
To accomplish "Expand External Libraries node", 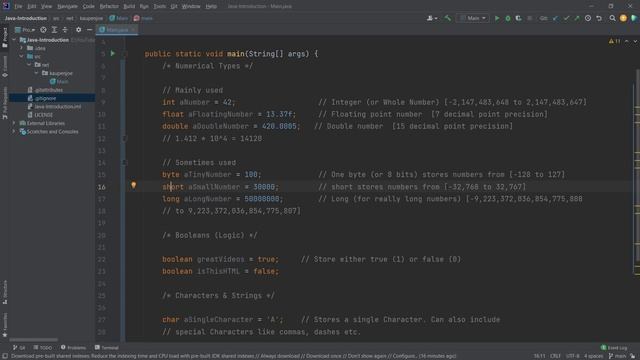I will point(14,123).
